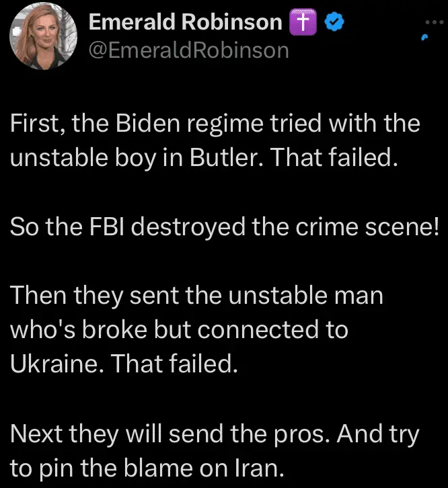Click the word "Butler" in the tweet
Image resolution: width=448 pixels, height=488 pixels.
tap(217, 157)
